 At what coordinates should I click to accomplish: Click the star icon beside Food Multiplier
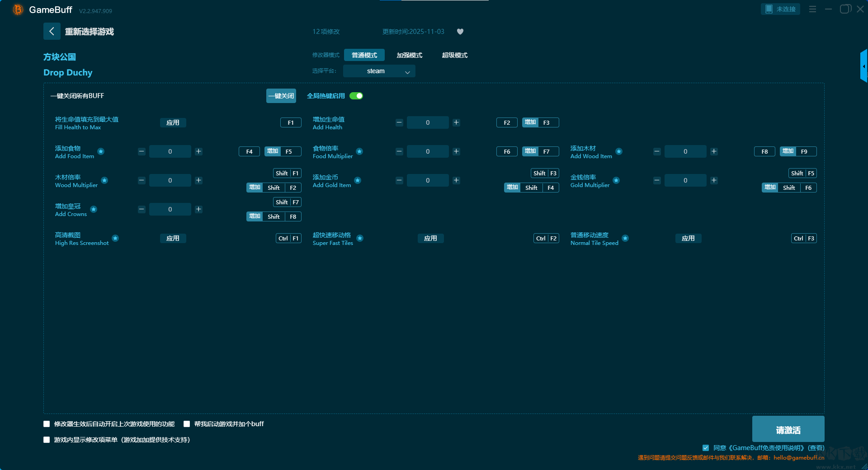click(359, 151)
